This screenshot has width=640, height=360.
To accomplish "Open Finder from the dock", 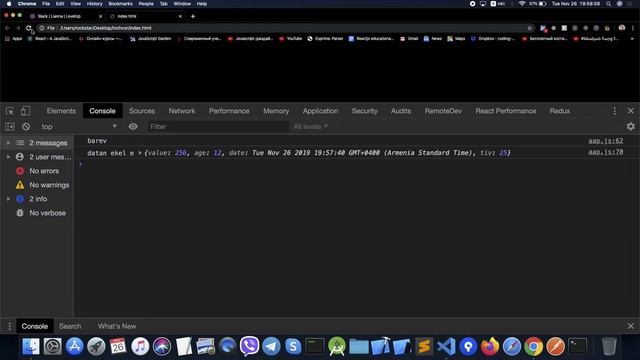I will (x=31, y=347).
